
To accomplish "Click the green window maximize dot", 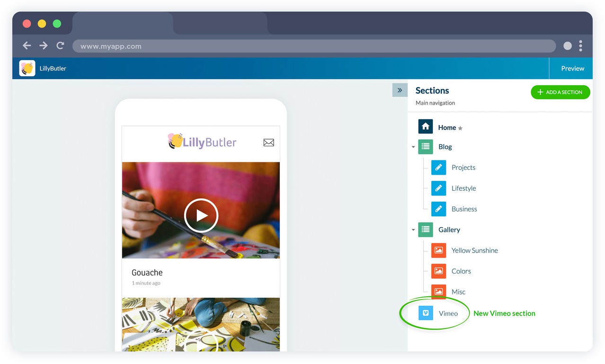I will [x=57, y=24].
